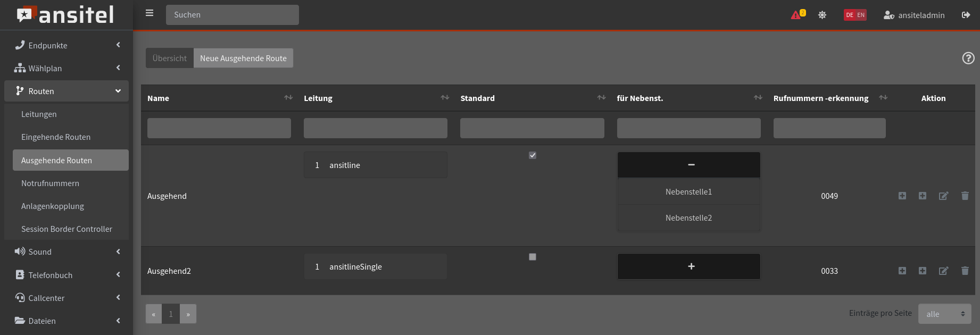Click the brightness theme icon in header
Image resolution: width=980 pixels, height=335 pixels.
tap(822, 15)
